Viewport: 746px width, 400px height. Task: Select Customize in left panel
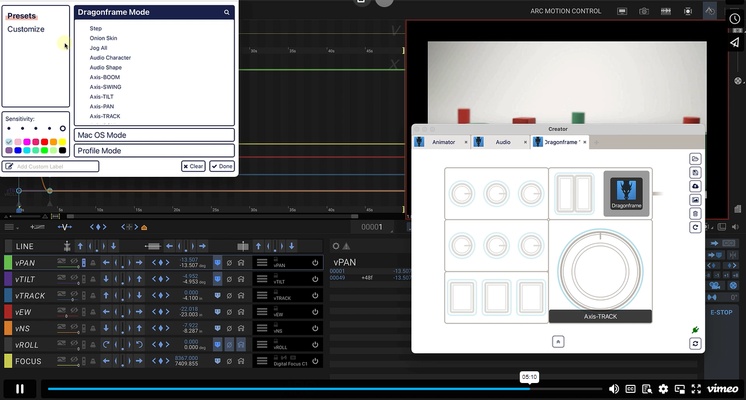[x=26, y=29]
